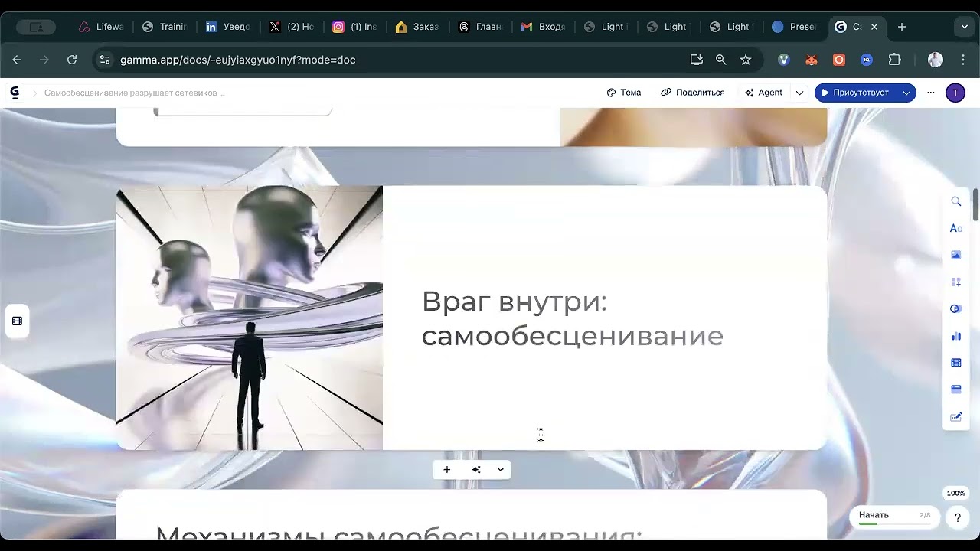Open the Тема theme button

(x=624, y=93)
